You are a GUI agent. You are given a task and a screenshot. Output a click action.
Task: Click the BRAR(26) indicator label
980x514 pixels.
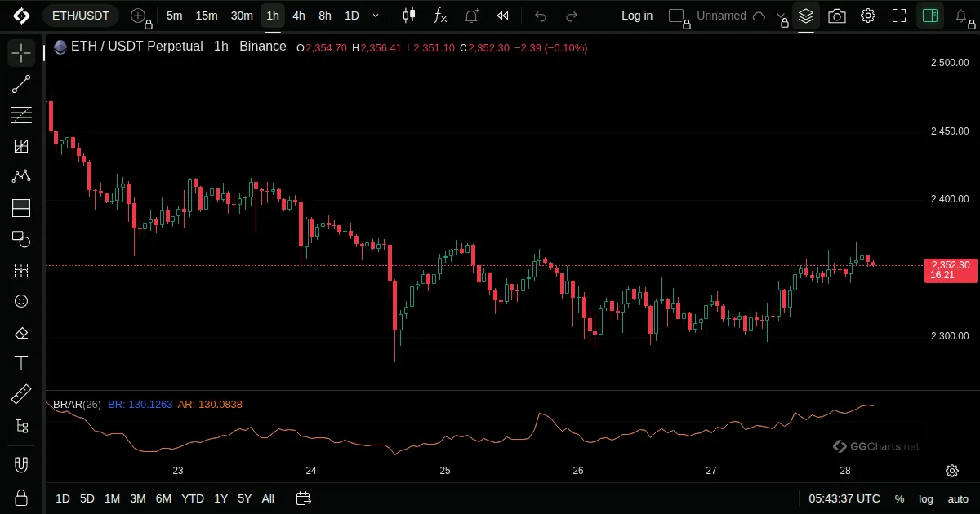[77, 404]
